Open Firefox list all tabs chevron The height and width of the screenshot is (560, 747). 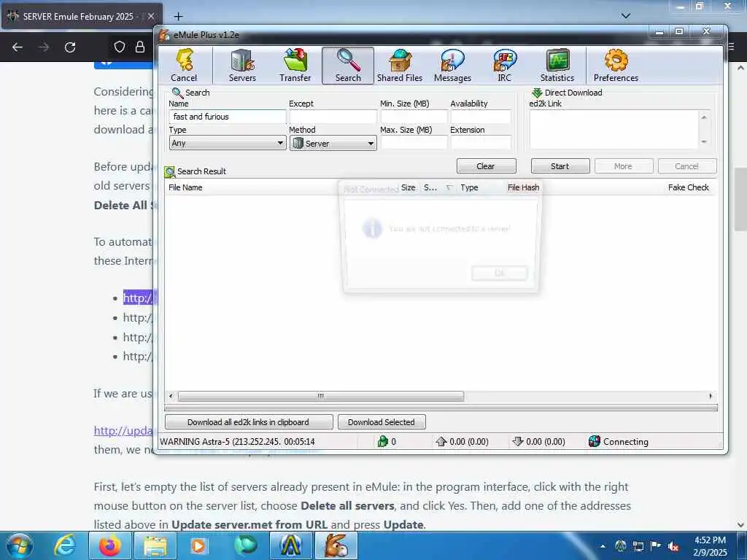pos(626,16)
